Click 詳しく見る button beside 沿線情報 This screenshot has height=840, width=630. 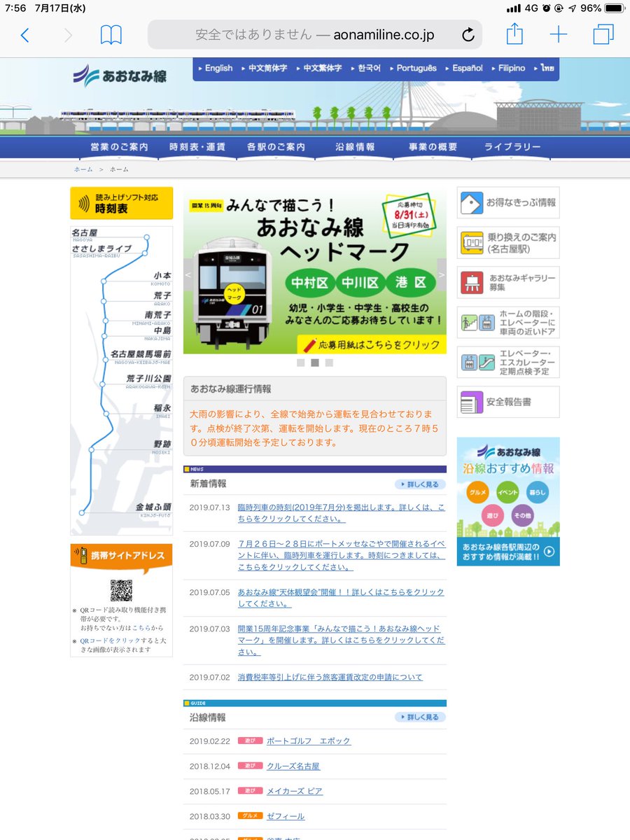pos(420,717)
